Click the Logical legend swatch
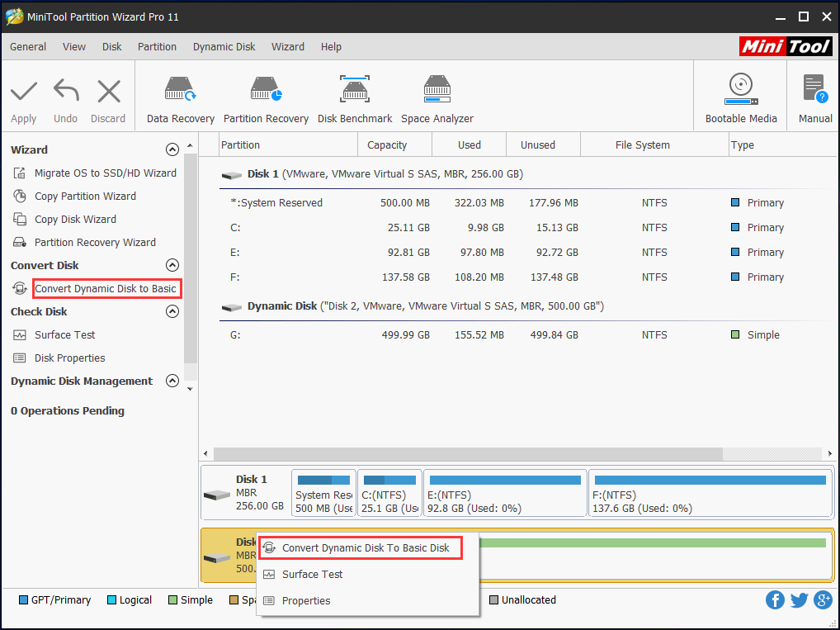The image size is (840, 630). point(111,599)
